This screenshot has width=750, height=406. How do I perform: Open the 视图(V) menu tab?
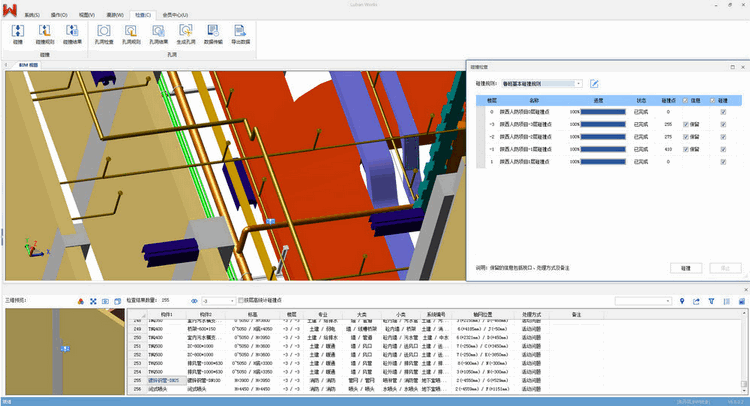pyautogui.click(x=87, y=16)
